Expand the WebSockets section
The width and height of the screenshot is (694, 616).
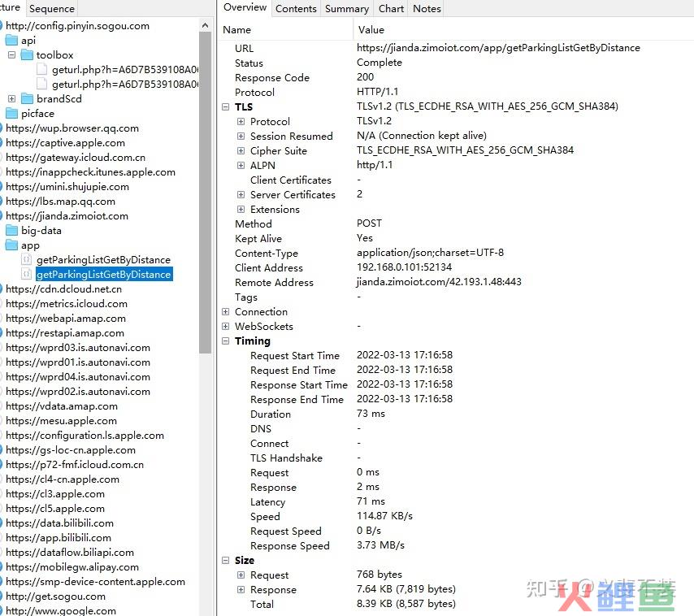click(226, 326)
